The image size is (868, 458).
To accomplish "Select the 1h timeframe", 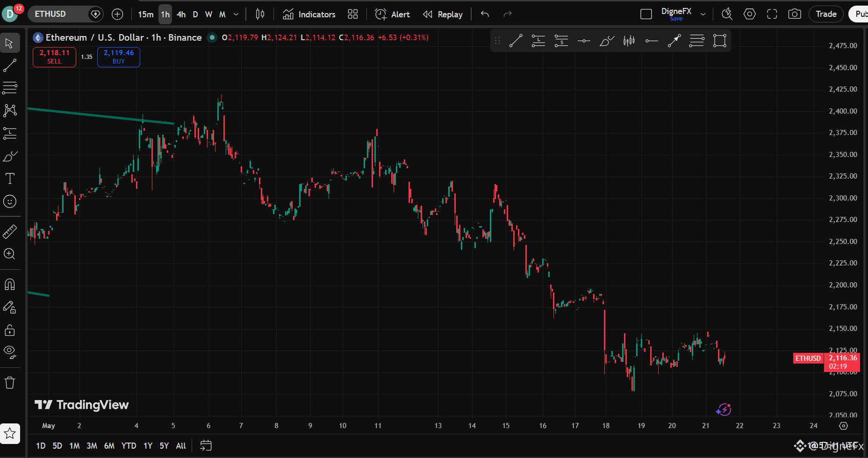I will point(165,14).
